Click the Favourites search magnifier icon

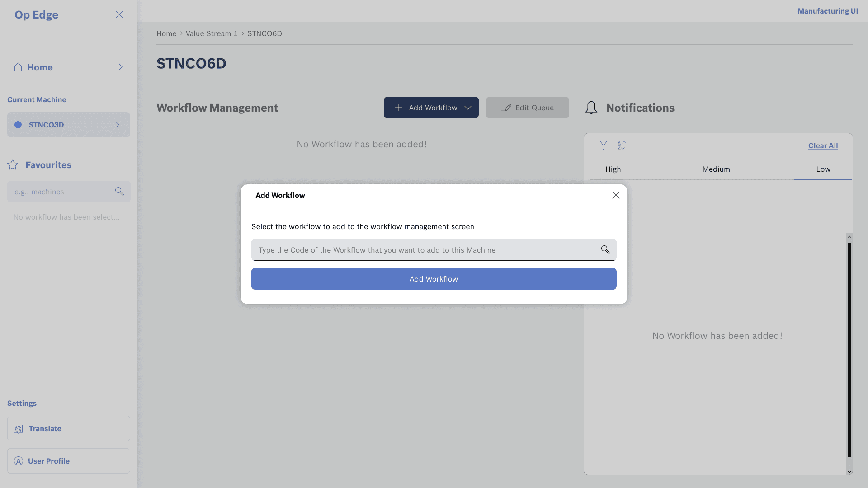point(119,192)
